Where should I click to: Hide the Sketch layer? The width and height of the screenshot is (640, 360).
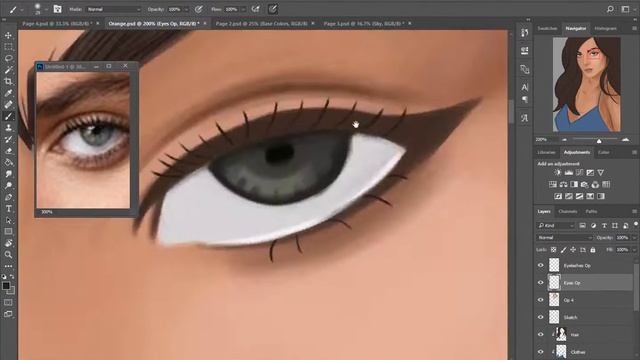(541, 317)
